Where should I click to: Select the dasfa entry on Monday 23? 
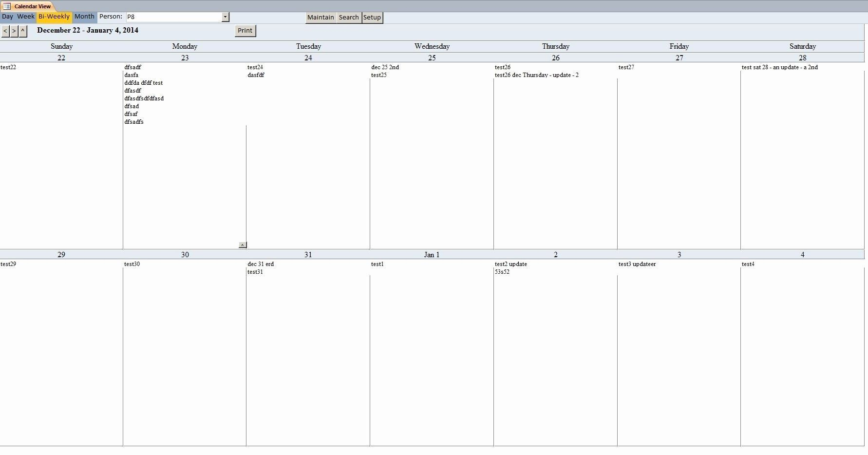(132, 75)
